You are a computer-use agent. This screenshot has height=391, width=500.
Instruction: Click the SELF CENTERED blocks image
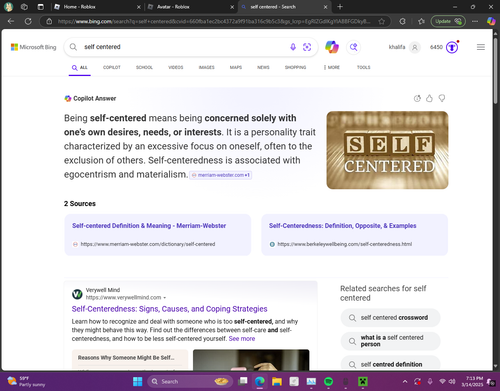(x=387, y=150)
